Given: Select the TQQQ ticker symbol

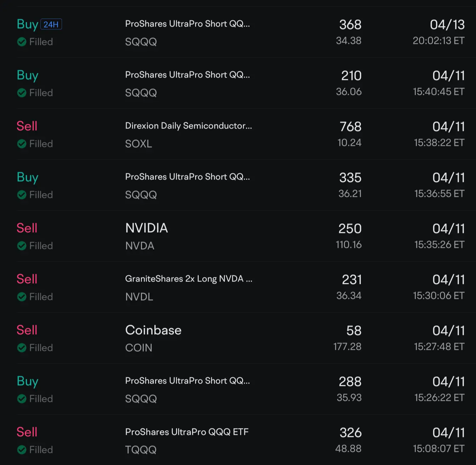Looking at the screenshot, I should 141,450.
